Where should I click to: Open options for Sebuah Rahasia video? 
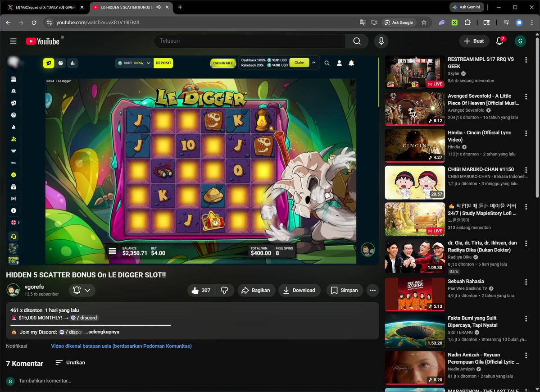[x=526, y=282]
